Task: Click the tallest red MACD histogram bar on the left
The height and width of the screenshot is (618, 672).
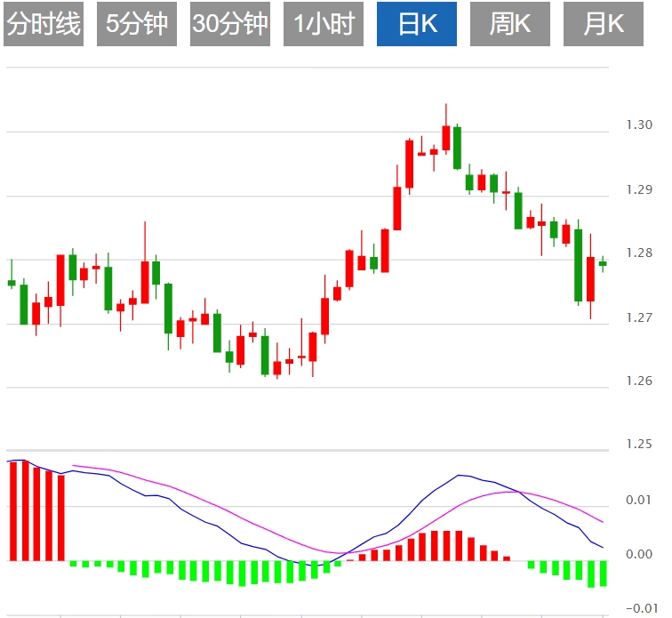Action: [x=25, y=510]
